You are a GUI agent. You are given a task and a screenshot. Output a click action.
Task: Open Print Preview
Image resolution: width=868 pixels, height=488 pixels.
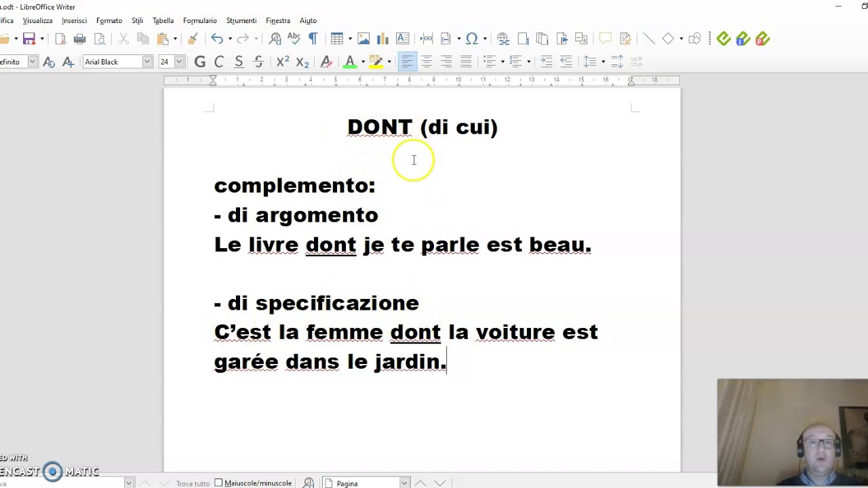pos(100,39)
